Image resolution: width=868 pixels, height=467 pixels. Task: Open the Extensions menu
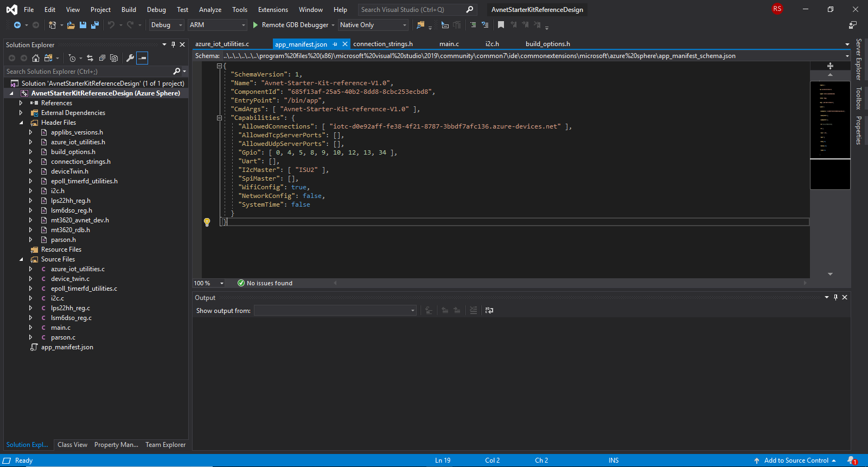click(x=273, y=10)
